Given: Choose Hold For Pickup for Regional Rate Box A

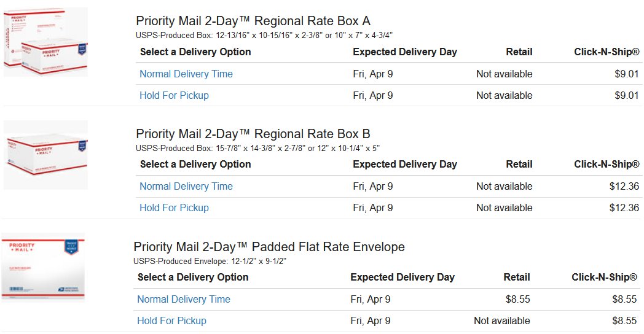Looking at the screenshot, I should tap(174, 96).
